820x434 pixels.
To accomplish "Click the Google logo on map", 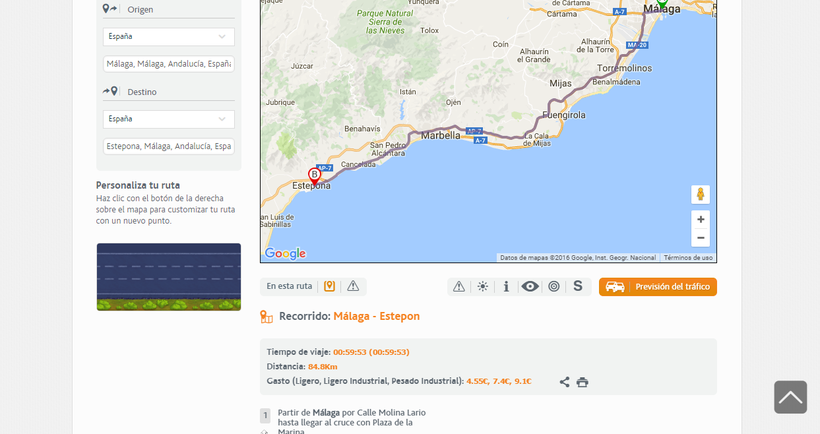I will [x=285, y=253].
